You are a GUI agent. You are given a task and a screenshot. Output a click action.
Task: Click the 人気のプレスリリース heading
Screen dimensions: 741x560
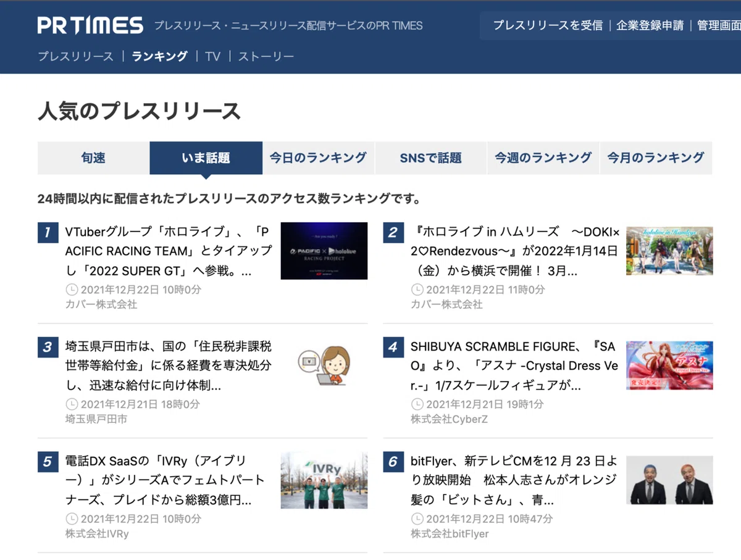(x=139, y=111)
